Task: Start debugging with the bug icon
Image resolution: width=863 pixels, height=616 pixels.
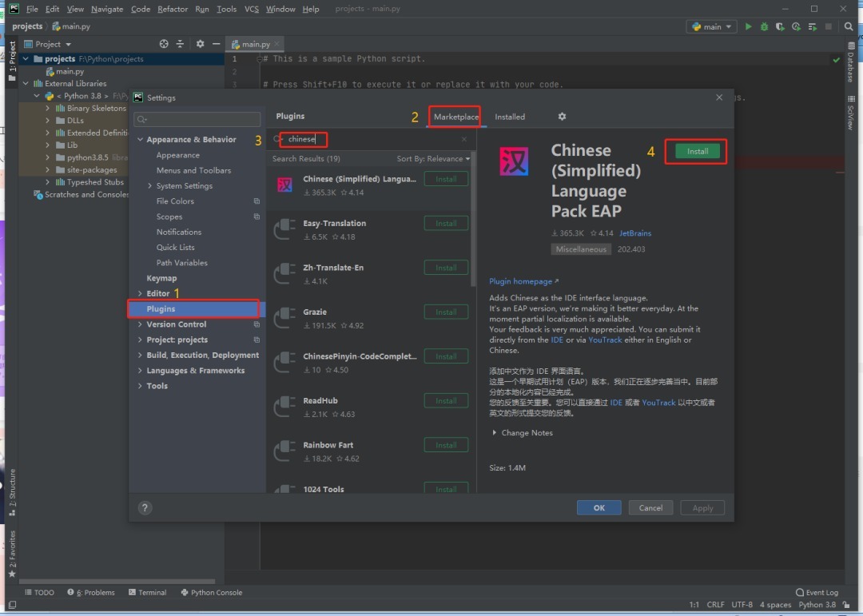Action: point(763,26)
